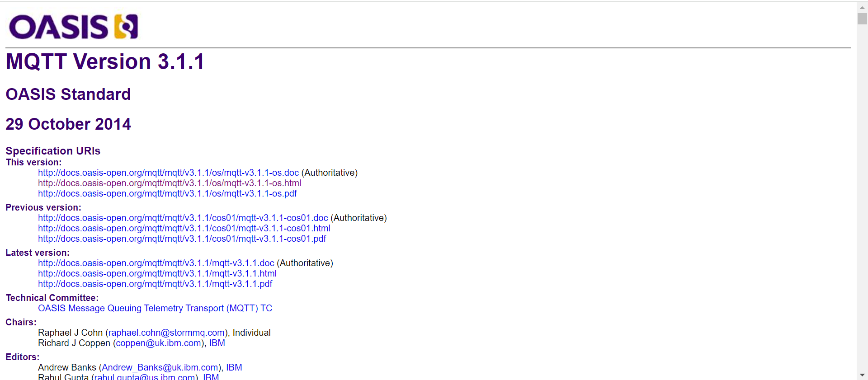Click the Latest version: label

click(38, 253)
